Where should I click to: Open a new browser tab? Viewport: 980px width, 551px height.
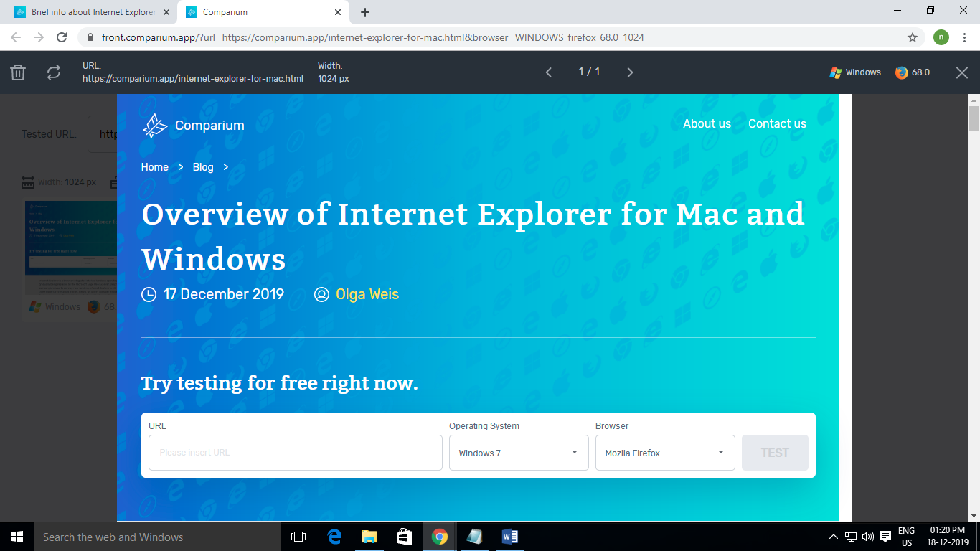click(365, 12)
